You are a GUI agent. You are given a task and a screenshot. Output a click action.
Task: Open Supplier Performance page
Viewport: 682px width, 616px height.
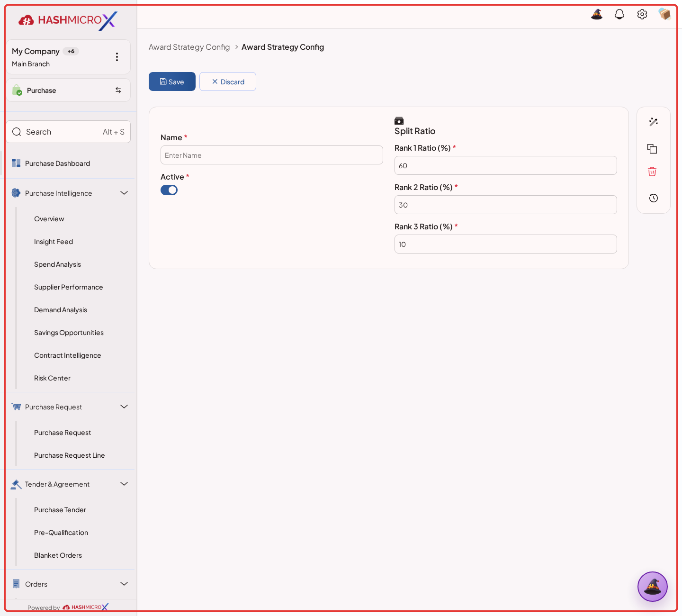pyautogui.click(x=68, y=287)
